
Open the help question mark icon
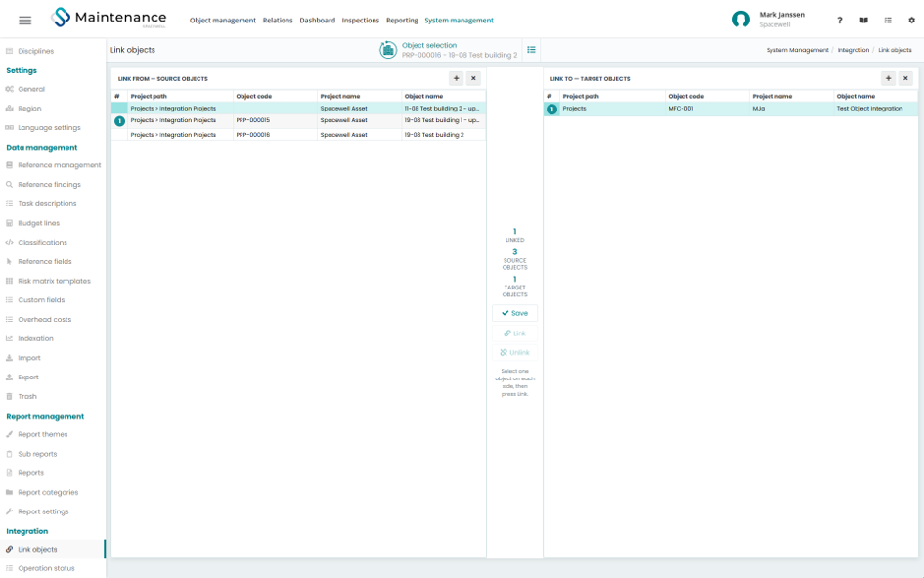click(x=839, y=20)
